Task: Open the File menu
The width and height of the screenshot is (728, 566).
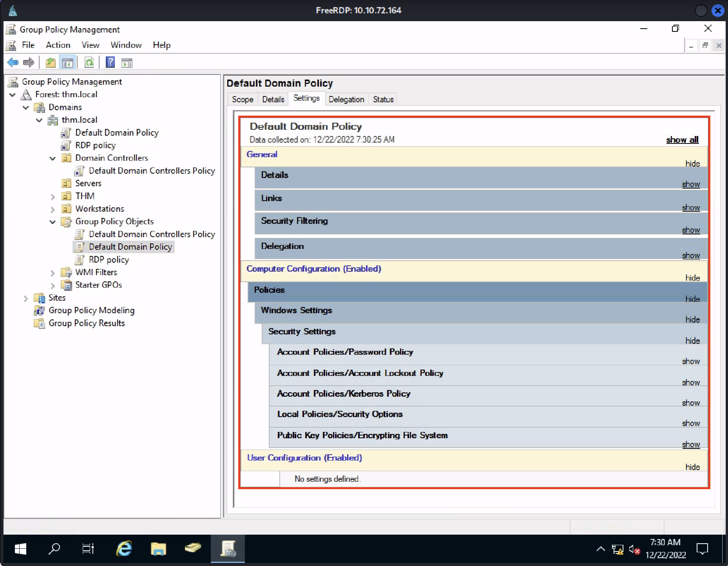Action: (28, 45)
